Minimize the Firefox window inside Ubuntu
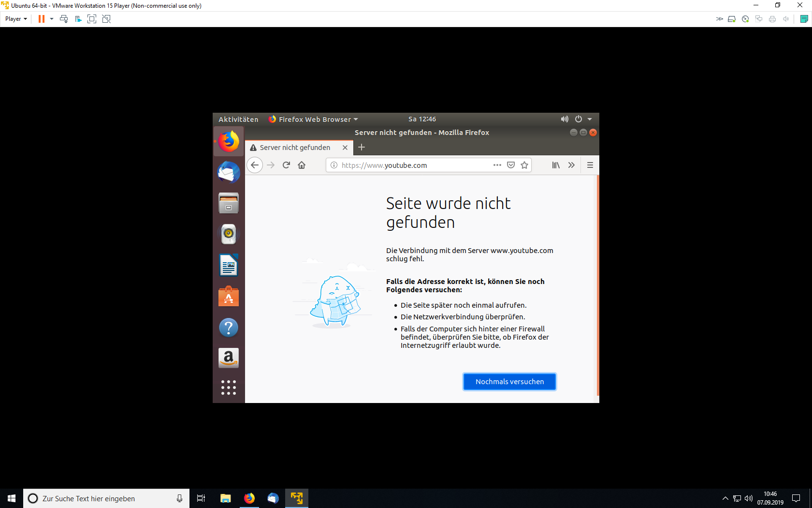The image size is (812, 508). point(574,133)
